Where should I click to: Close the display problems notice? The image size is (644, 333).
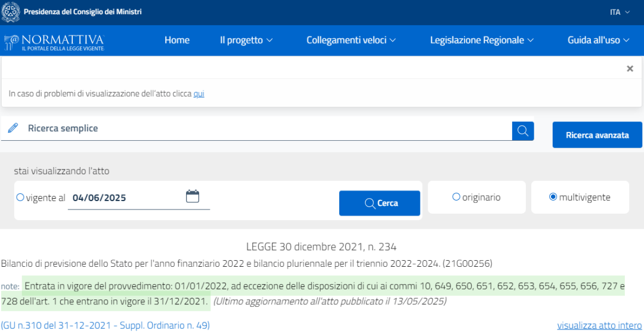(x=630, y=69)
